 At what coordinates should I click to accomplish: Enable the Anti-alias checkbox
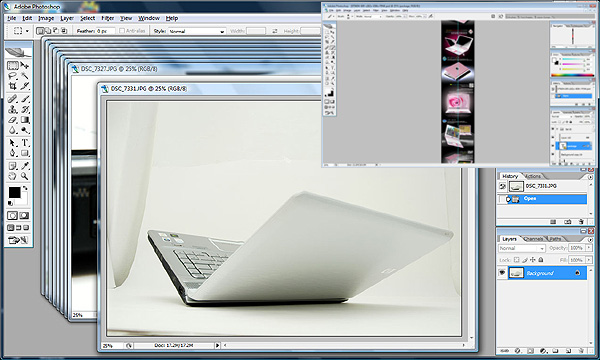[x=122, y=31]
